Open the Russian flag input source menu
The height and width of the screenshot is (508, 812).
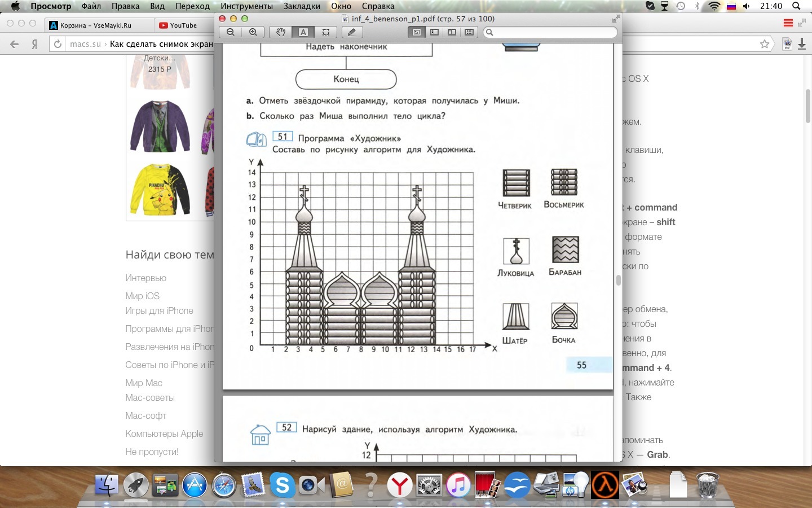731,6
